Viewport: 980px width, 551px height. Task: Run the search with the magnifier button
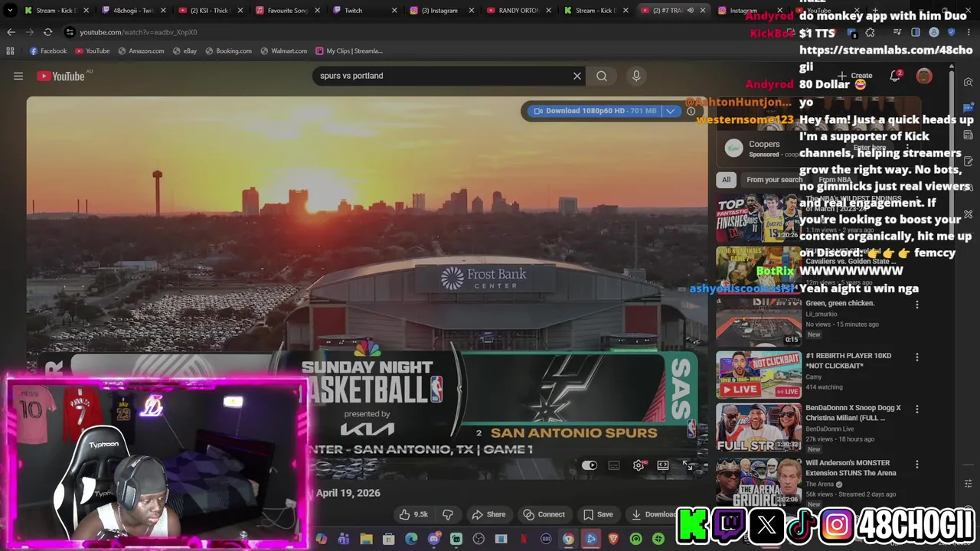point(602,76)
